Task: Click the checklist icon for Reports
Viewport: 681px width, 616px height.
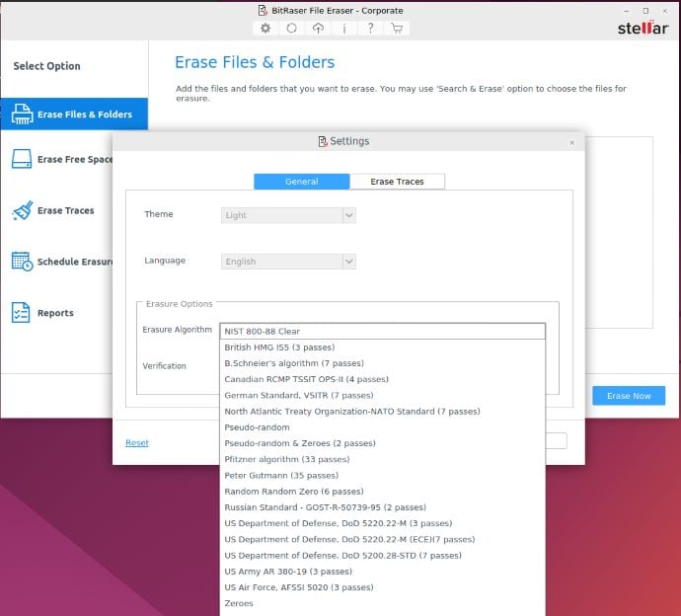Action: pos(21,313)
